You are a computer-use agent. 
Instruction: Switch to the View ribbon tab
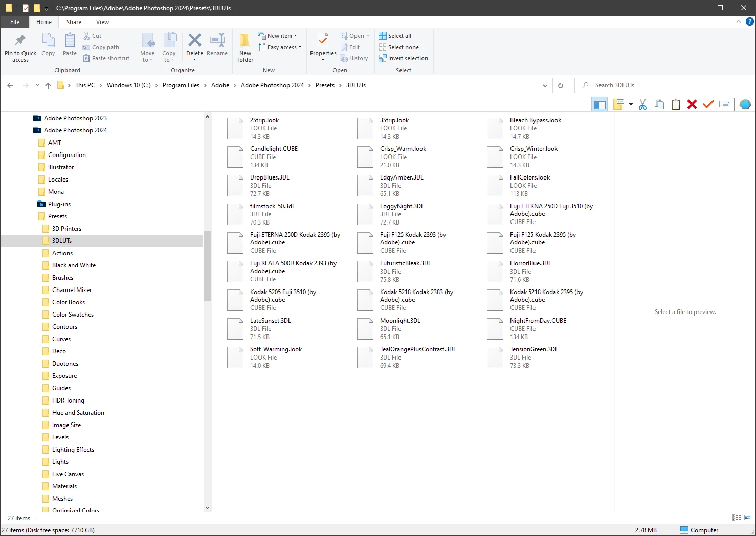tap(102, 22)
